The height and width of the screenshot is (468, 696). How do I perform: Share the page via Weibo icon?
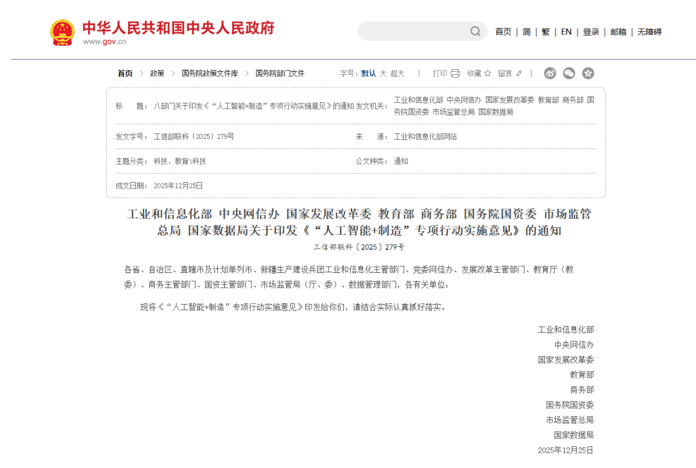point(550,73)
